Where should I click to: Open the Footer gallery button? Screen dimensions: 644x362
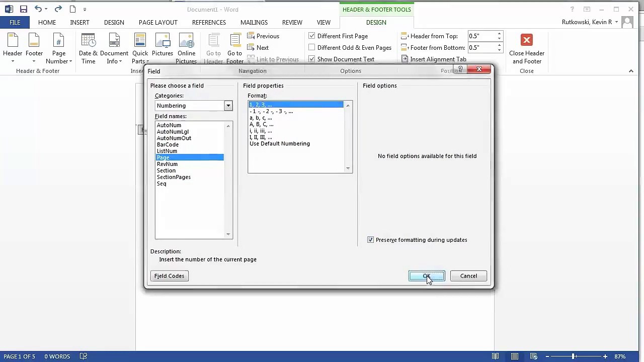click(34, 49)
